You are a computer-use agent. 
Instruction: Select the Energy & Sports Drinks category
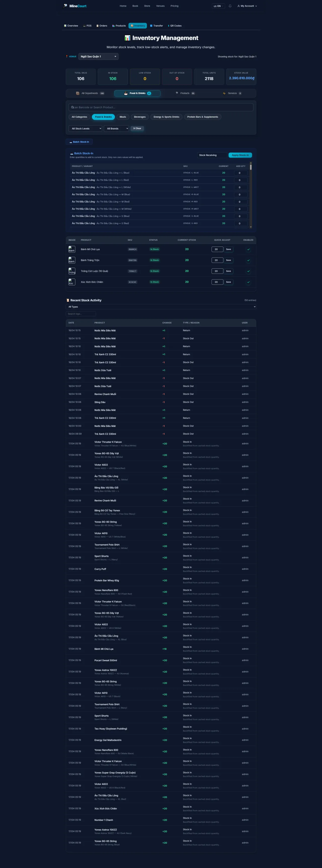click(166, 117)
